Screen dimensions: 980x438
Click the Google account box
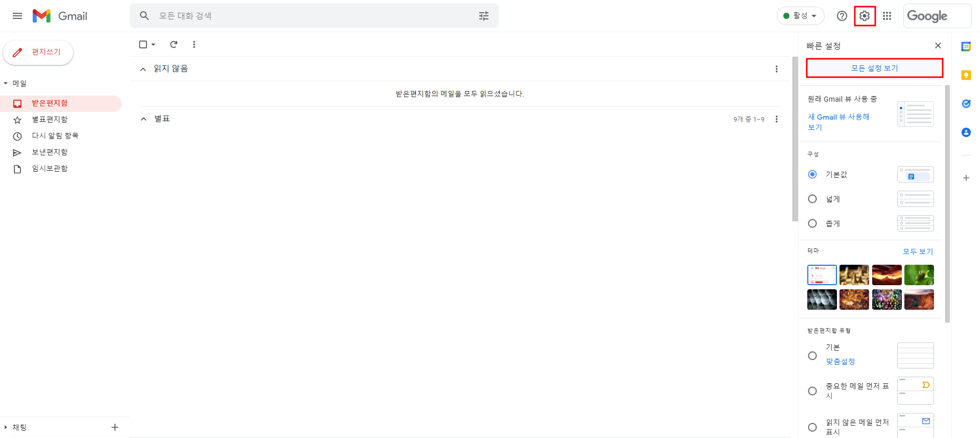click(x=937, y=16)
